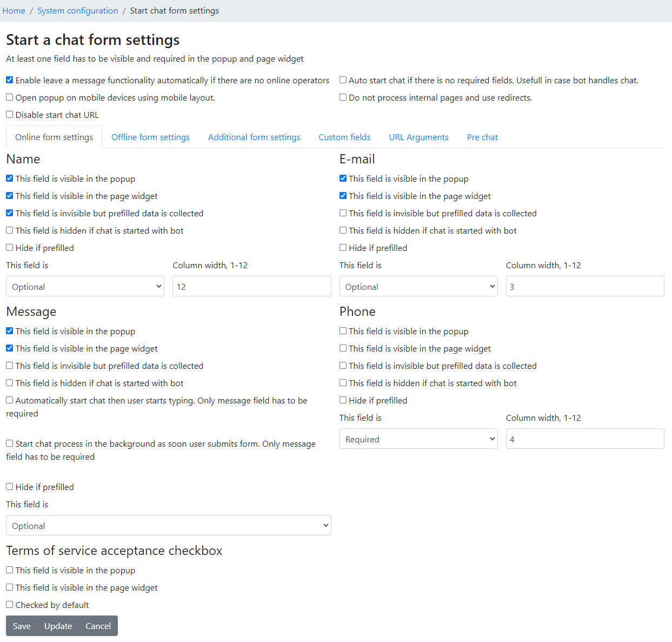Check Phone field visible in the popup
672x642 pixels.
(x=343, y=331)
